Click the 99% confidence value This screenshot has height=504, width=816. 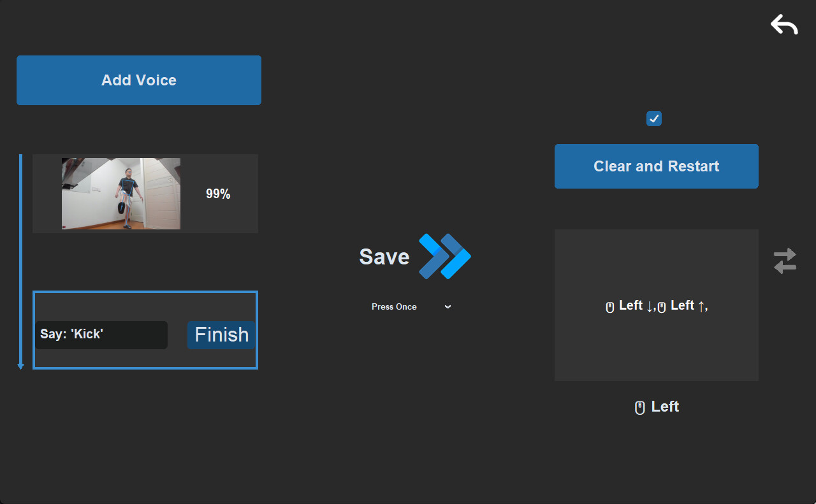[219, 194]
